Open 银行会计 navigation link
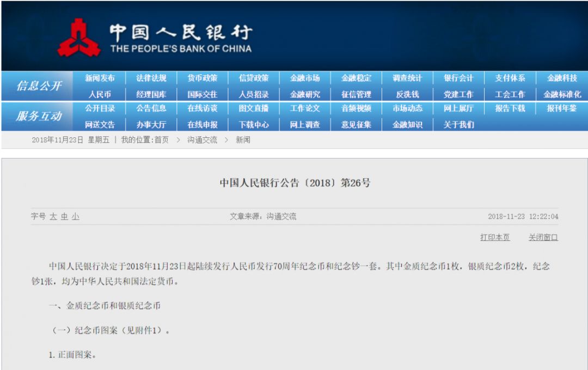This screenshot has width=588, height=370. [458, 78]
